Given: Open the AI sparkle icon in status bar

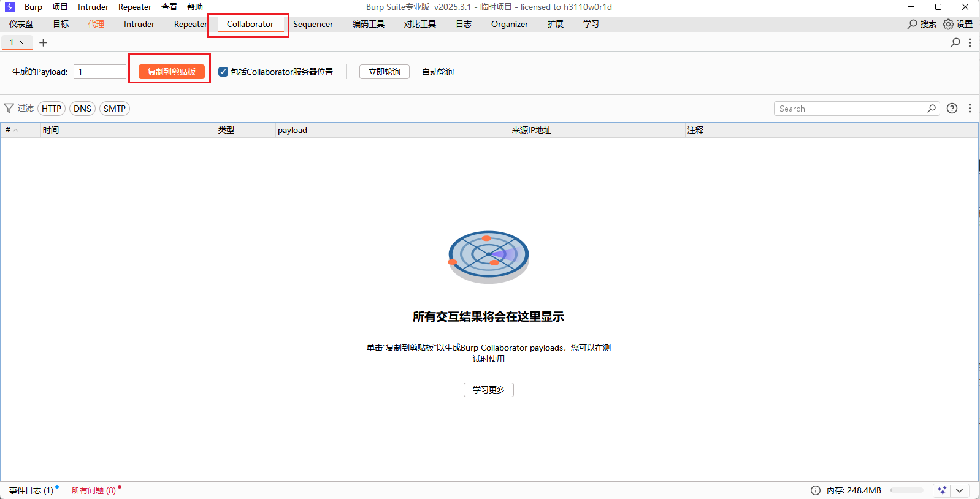Looking at the screenshot, I should click(942, 490).
